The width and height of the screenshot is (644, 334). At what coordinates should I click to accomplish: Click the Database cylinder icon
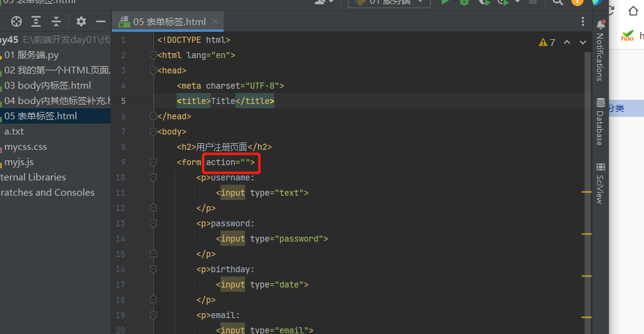click(601, 102)
